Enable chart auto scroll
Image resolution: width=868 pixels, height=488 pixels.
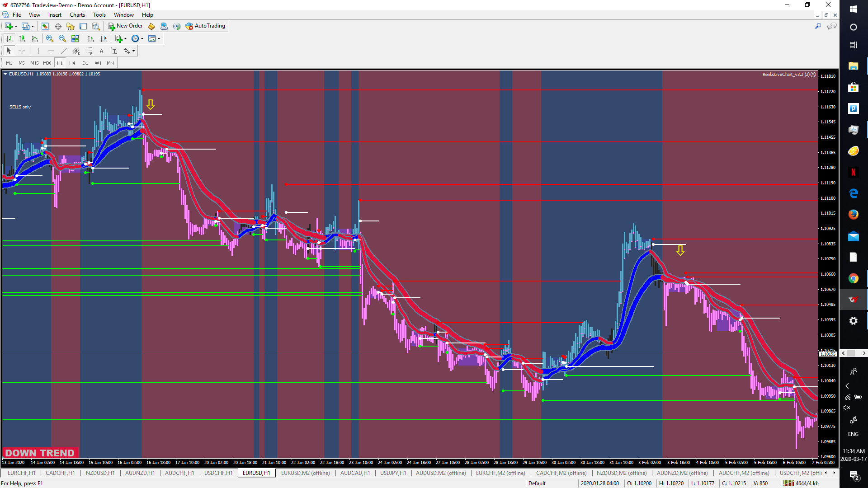point(91,38)
